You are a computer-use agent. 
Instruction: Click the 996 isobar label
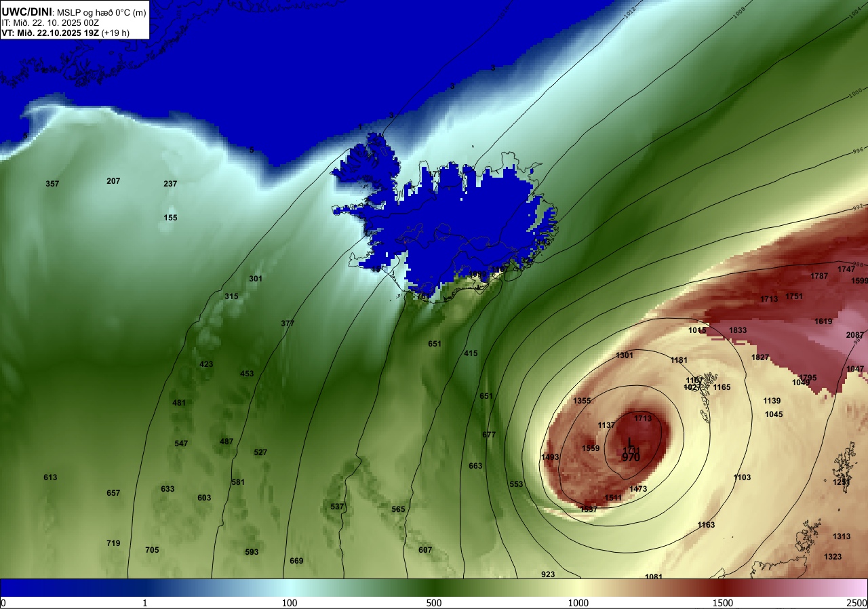pos(859,151)
